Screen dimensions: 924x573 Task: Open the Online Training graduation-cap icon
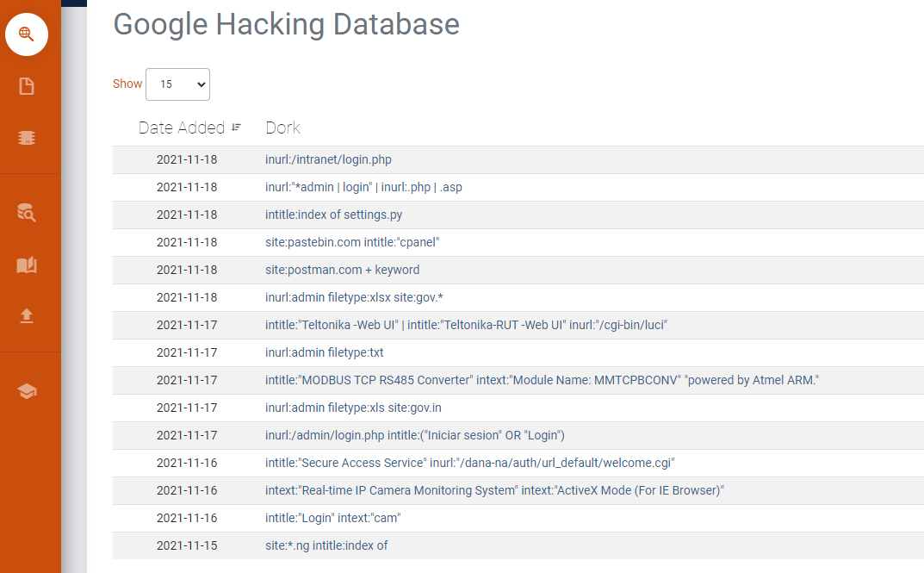tap(26, 389)
